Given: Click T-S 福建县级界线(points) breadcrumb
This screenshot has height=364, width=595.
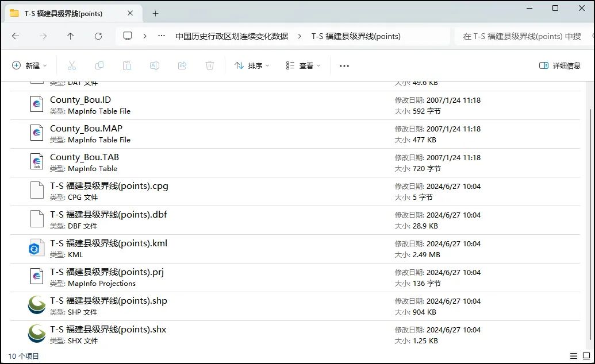Looking at the screenshot, I should coord(356,36).
